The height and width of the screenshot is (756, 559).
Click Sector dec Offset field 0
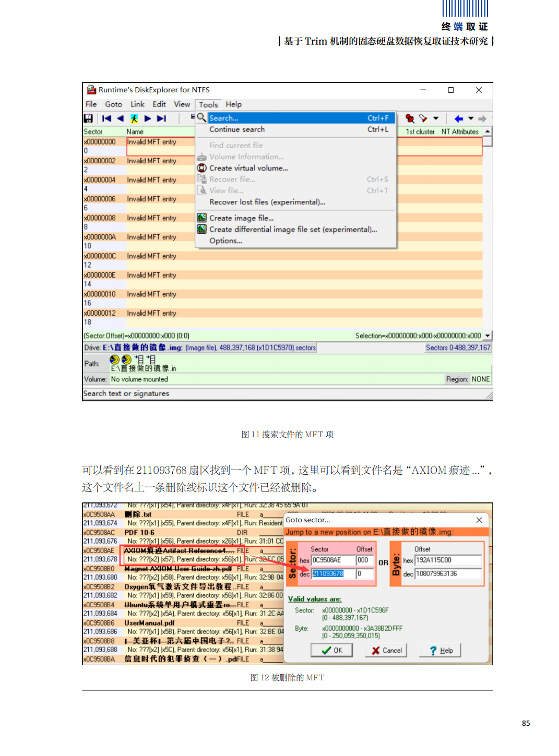tap(365, 573)
